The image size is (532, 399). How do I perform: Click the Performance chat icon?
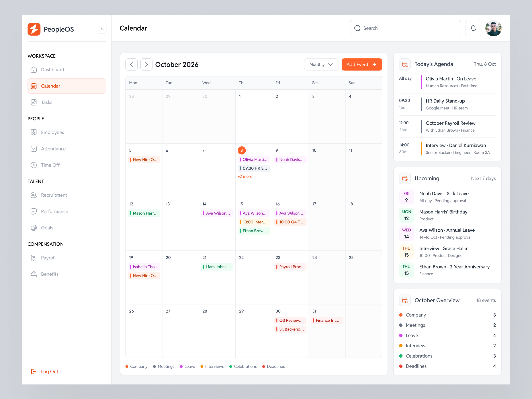point(34,211)
